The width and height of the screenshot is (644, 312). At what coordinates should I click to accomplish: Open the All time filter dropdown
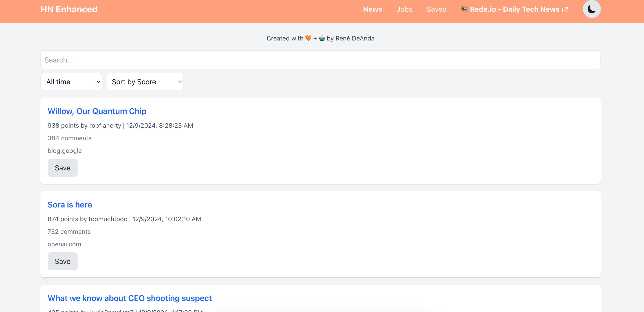[71, 82]
